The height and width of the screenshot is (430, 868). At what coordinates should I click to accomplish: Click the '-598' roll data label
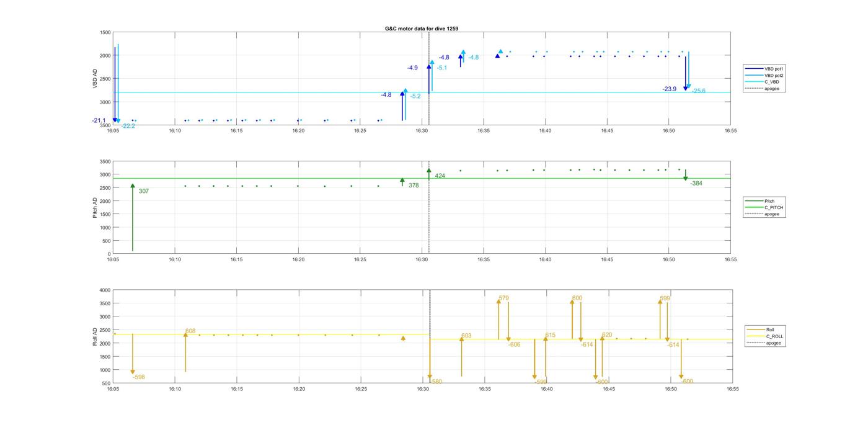pyautogui.click(x=139, y=377)
